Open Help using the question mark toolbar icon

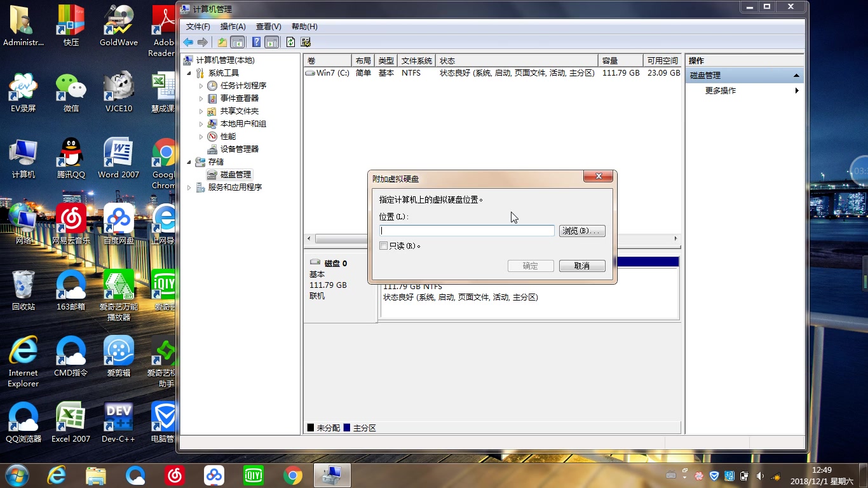[255, 42]
